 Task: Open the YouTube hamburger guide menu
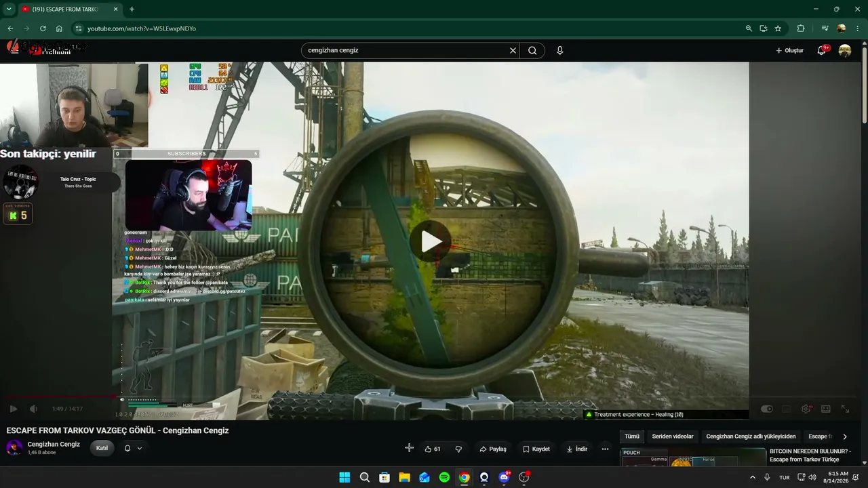click(x=14, y=50)
